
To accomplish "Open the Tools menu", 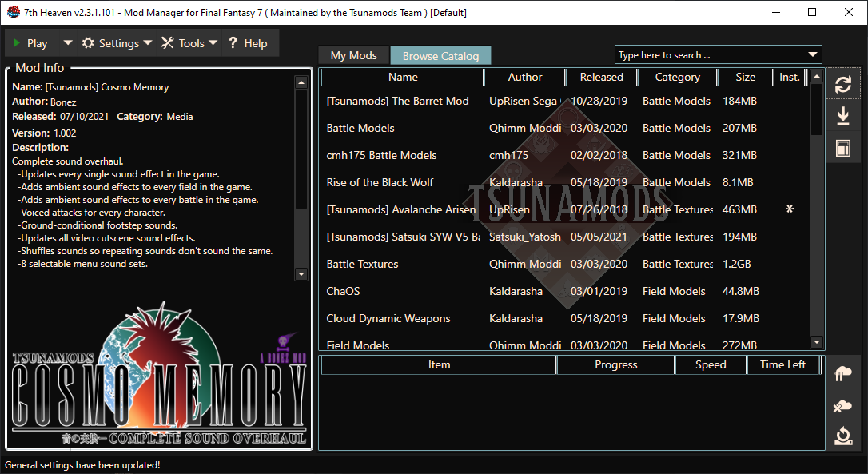I will coord(189,43).
